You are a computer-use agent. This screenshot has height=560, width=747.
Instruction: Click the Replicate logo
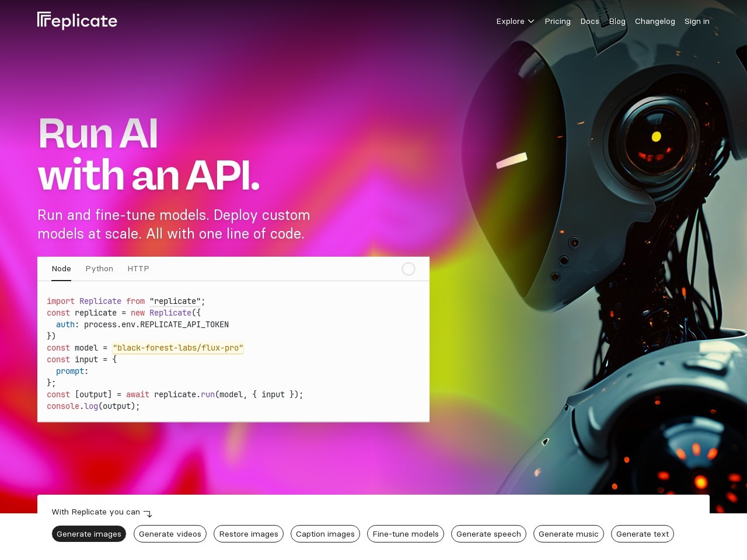click(77, 21)
